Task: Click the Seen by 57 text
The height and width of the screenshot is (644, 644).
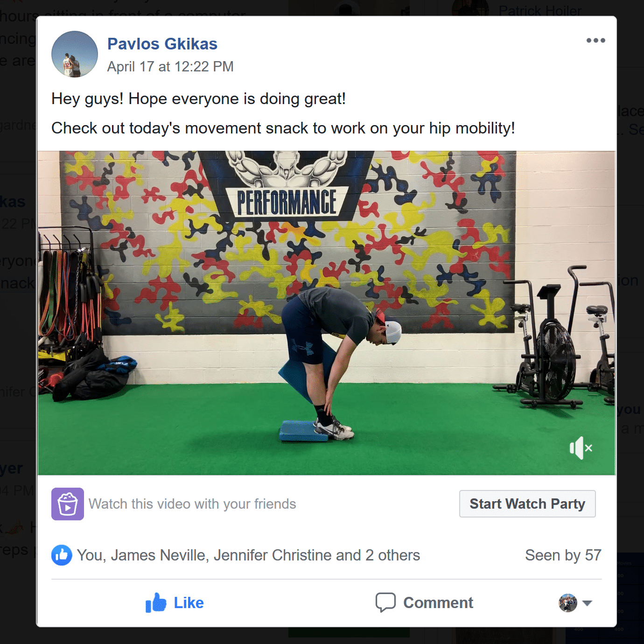Action: coord(563,555)
